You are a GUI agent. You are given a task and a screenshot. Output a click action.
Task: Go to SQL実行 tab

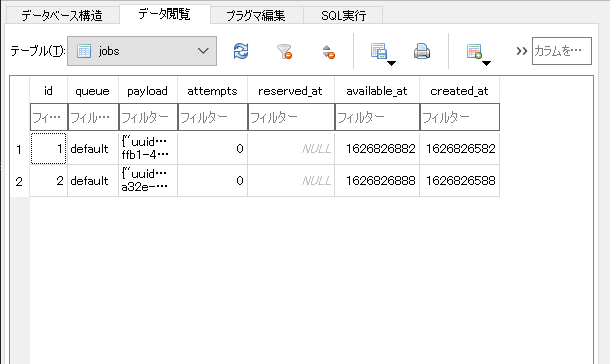(343, 16)
